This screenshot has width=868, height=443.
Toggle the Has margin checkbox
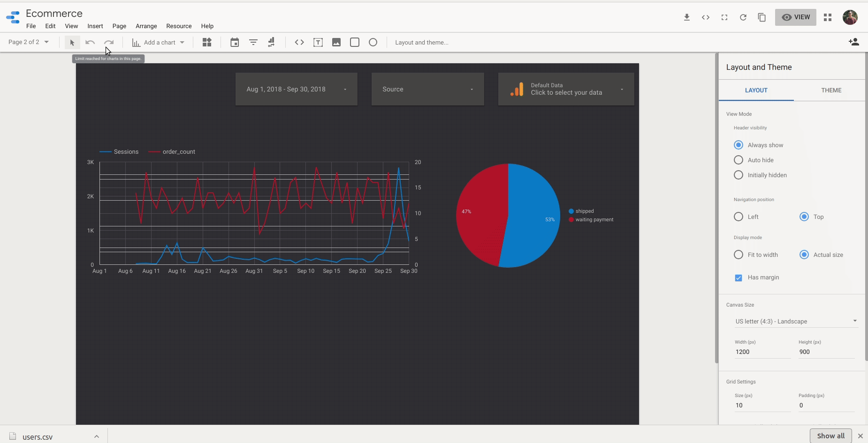[x=739, y=278]
